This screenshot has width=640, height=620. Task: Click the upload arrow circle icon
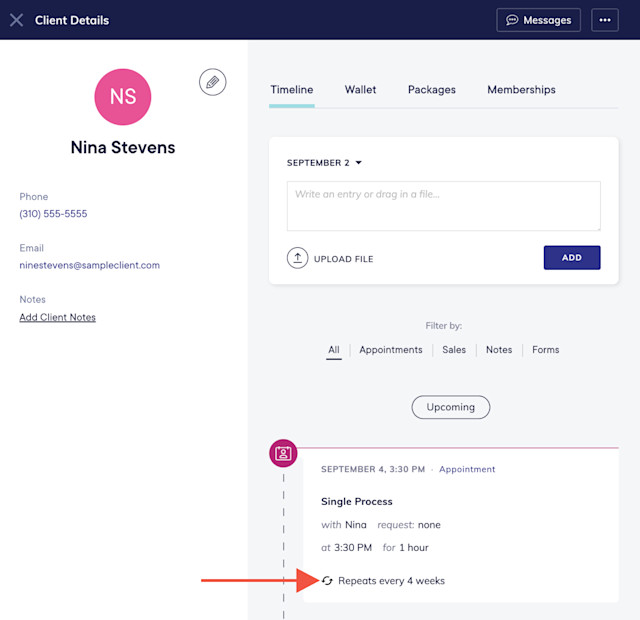pyautogui.click(x=297, y=258)
